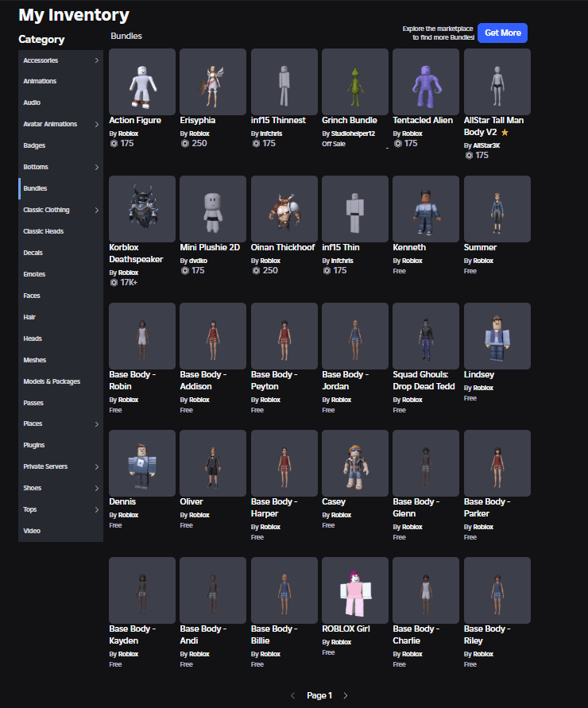Click the Mini Plushie 2D thumbnail

213,209
